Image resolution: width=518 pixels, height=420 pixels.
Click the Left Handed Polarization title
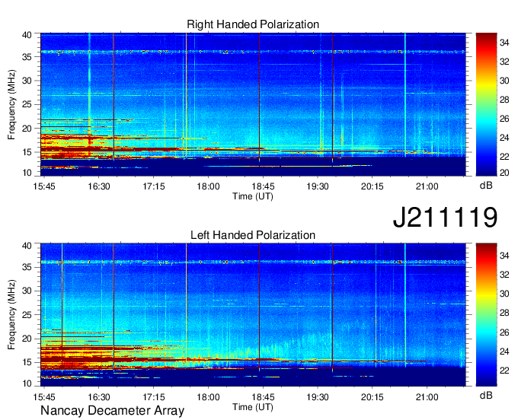[x=253, y=235]
